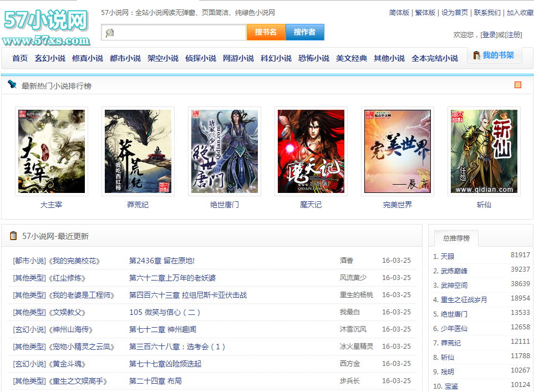This screenshot has height=392, width=534.
Task: Open 侦探小说 category
Action: pyautogui.click(x=201, y=58)
